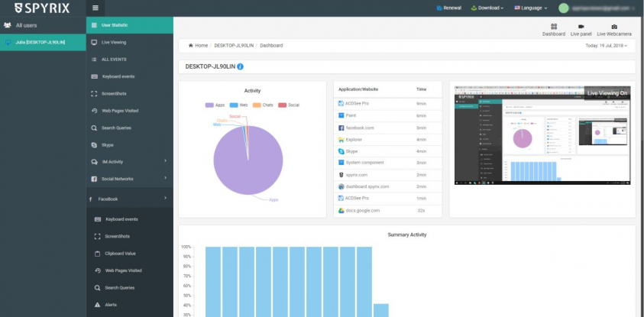Click the ALL EVENTS list icon

pos(94,60)
